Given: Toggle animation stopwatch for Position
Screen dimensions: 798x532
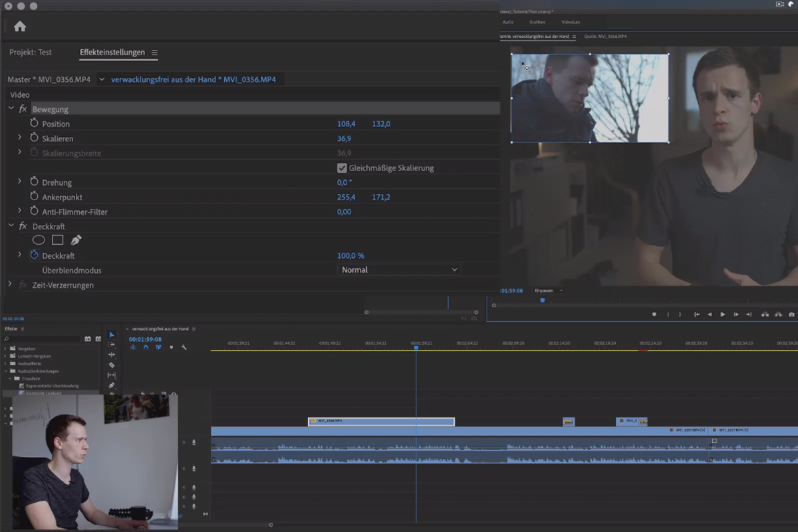Looking at the screenshot, I should [x=35, y=124].
